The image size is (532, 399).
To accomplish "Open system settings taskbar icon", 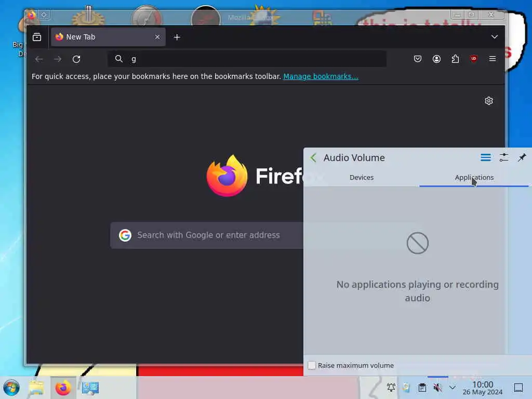I will [90, 388].
